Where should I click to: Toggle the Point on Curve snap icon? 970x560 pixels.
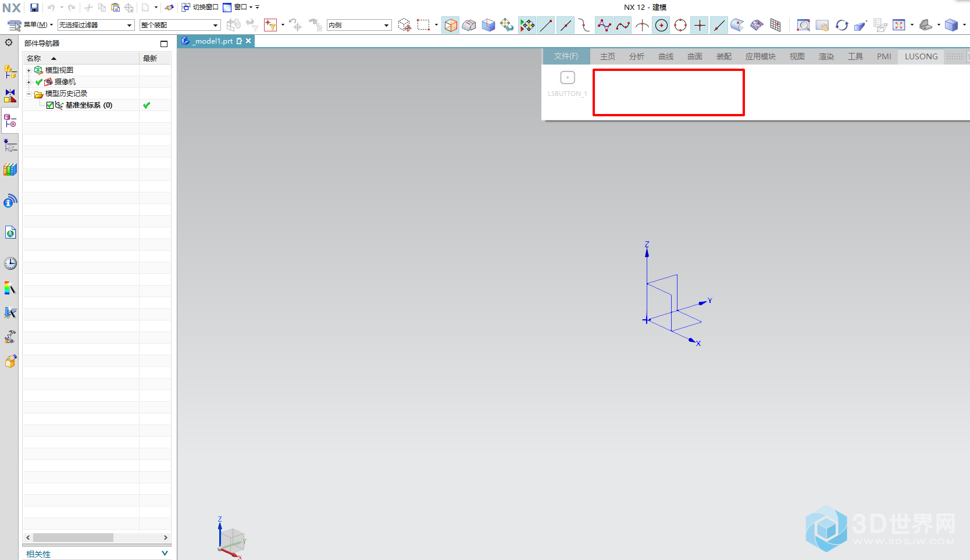[x=719, y=25]
